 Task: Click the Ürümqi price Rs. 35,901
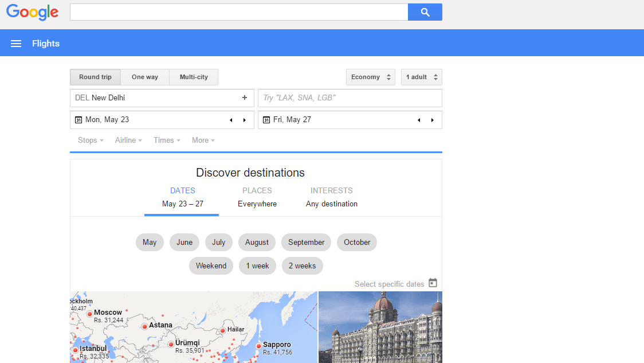pyautogui.click(x=189, y=350)
